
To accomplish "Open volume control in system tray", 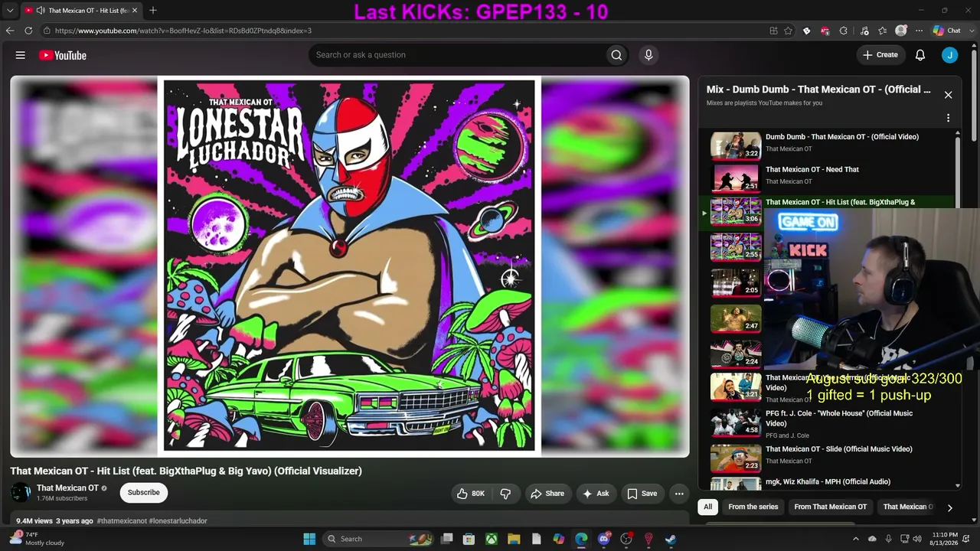I will pyautogui.click(x=917, y=539).
